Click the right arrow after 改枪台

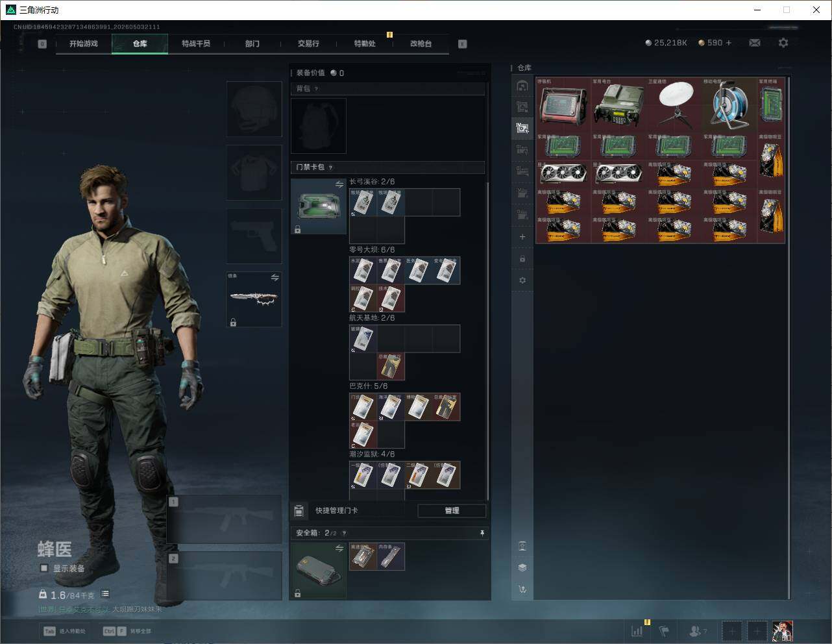click(462, 44)
